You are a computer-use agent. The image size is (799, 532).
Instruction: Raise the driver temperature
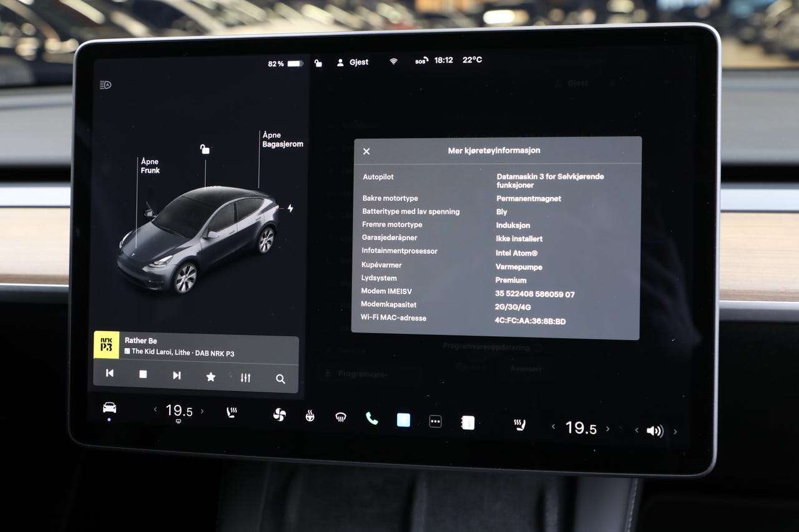pyautogui.click(x=202, y=411)
